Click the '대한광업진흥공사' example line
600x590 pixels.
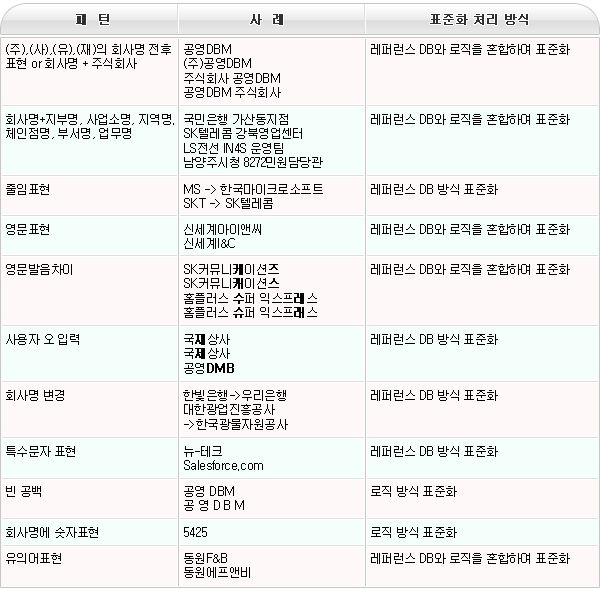(229, 410)
